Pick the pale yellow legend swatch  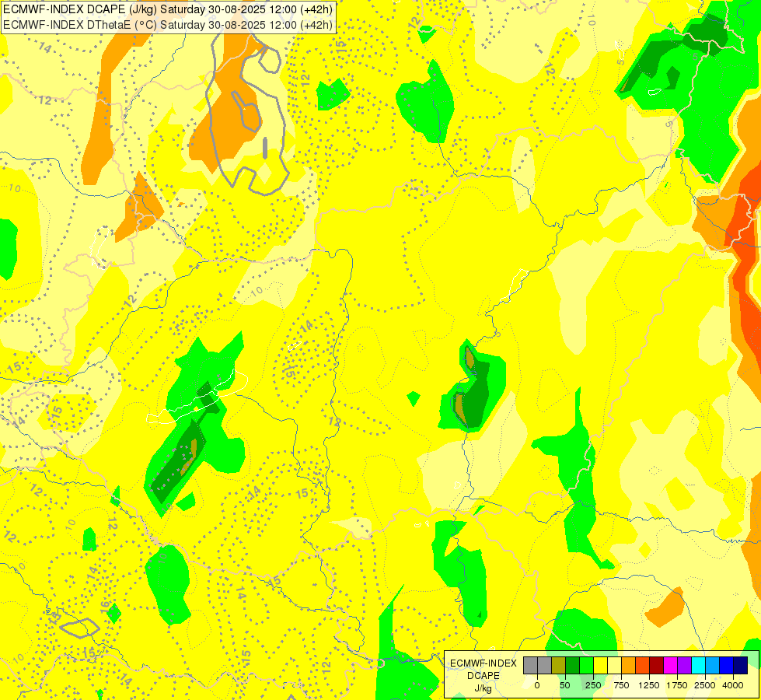point(614,666)
